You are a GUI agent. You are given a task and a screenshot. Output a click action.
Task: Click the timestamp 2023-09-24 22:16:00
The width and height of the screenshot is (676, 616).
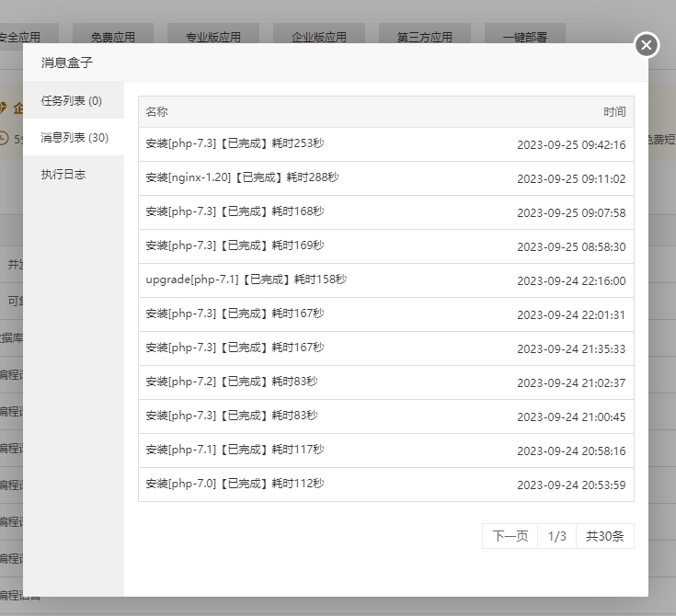(571, 281)
